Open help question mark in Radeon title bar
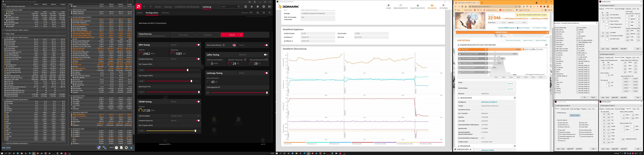Screen dimensions: 644x155 pos(255,2)
